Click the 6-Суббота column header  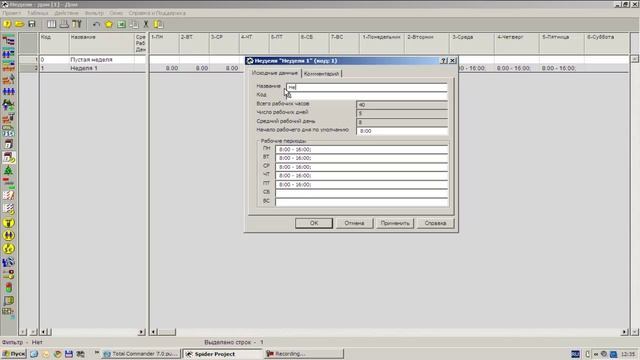click(606, 43)
